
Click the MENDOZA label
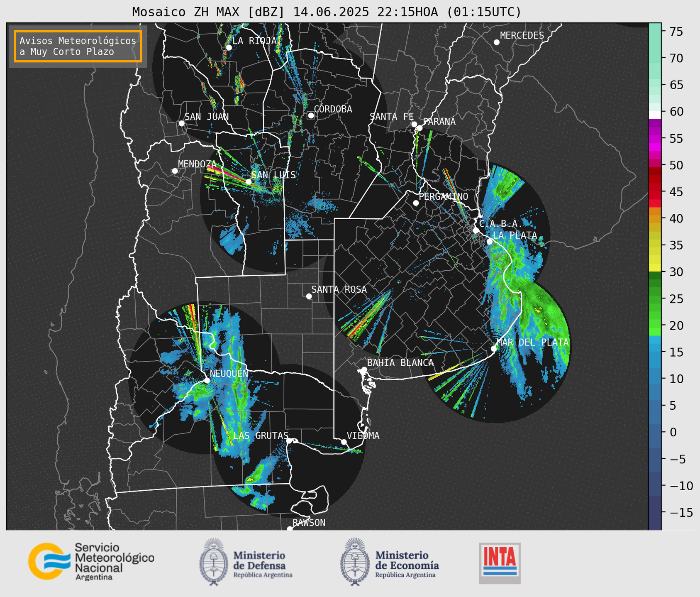(197, 164)
